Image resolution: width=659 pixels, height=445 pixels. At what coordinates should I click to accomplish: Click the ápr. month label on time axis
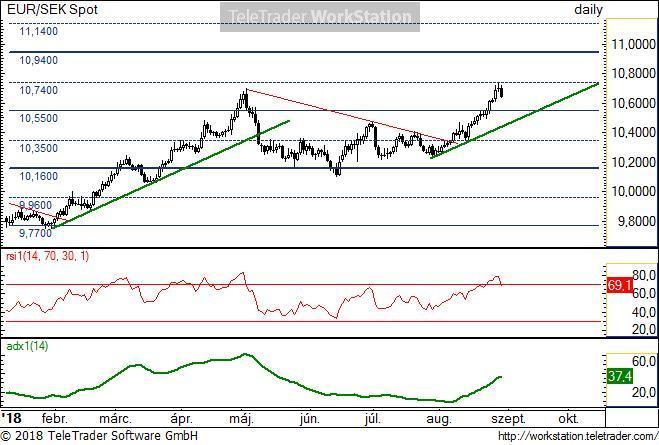[x=182, y=419]
